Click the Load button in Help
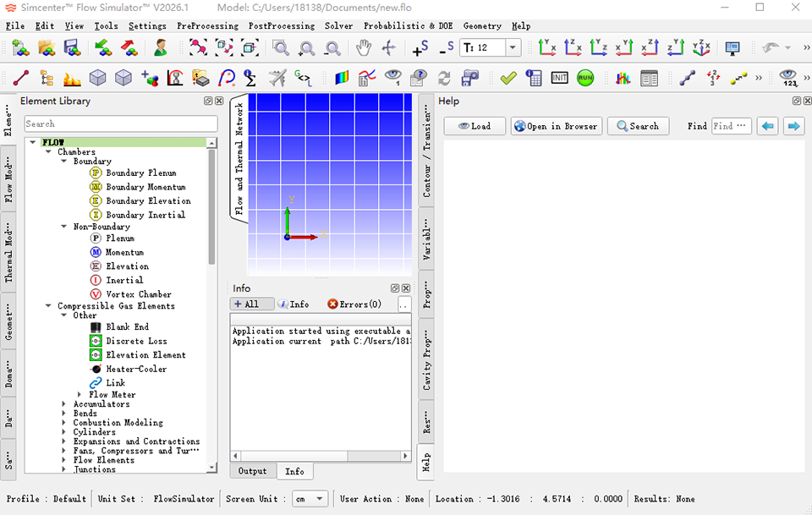This screenshot has width=812, height=515. pos(475,126)
